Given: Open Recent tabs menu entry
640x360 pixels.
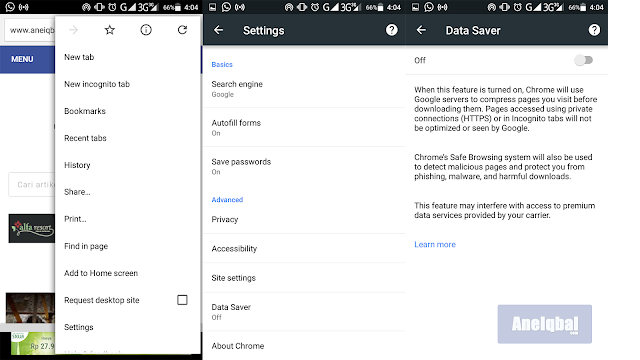Looking at the screenshot, I should click(x=127, y=138).
